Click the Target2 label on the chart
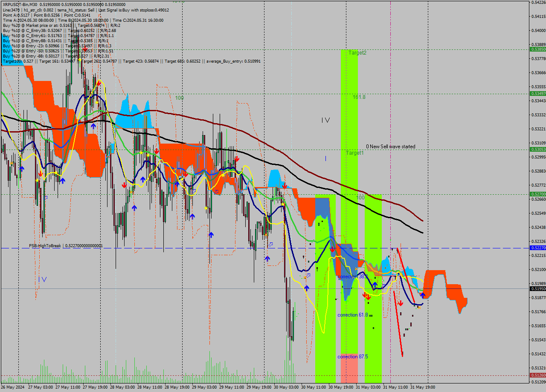The height and width of the screenshot is (392, 546). pos(357,53)
